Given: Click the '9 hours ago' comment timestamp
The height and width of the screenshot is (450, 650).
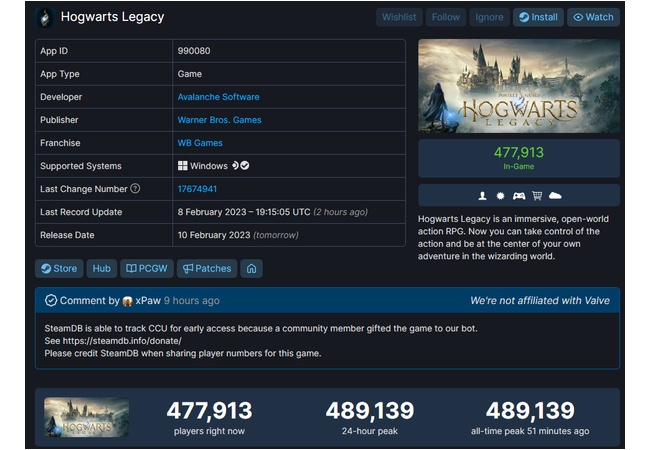Looking at the screenshot, I should pos(192,300).
